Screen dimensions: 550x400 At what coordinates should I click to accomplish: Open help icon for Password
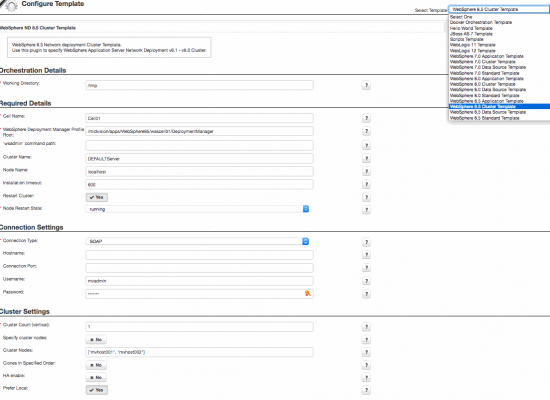366,294
